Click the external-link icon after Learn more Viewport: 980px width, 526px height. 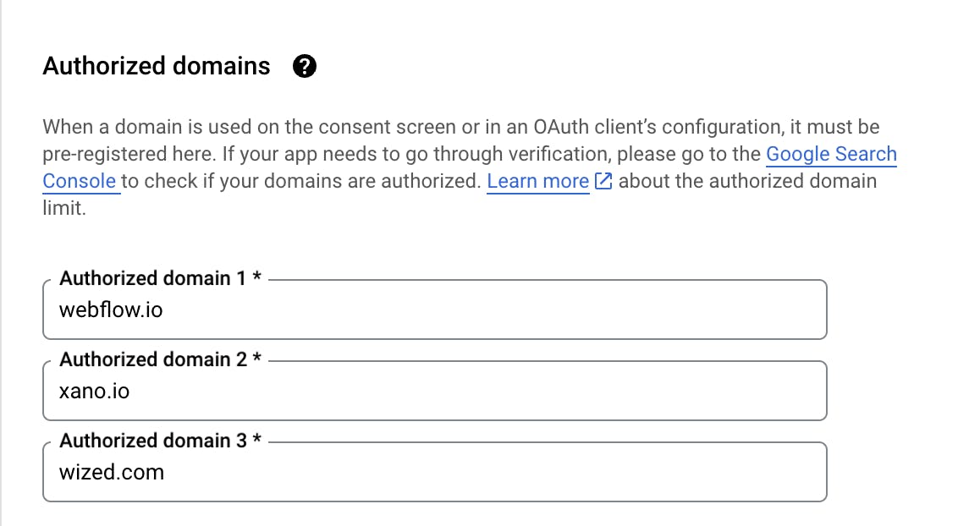coord(603,181)
